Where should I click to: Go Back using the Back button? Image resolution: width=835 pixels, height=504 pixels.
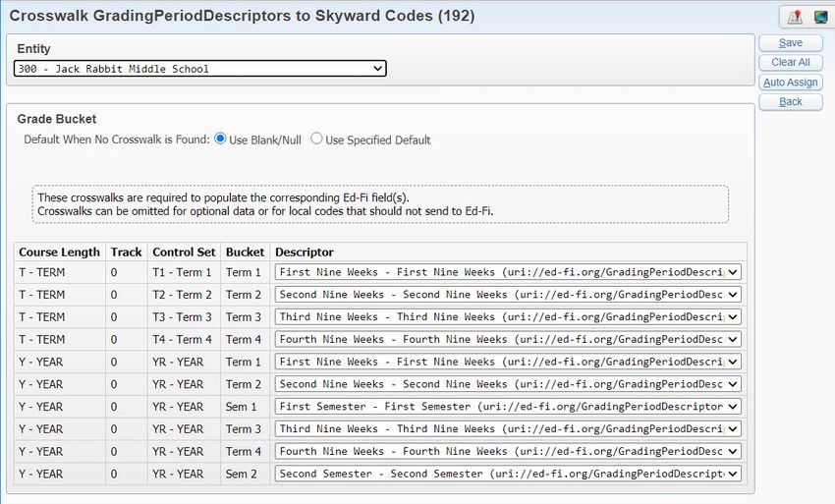pos(790,102)
